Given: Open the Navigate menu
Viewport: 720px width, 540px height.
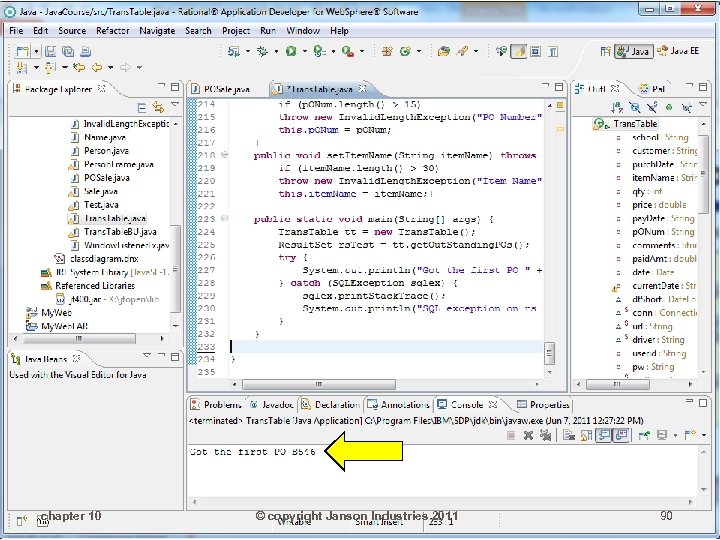Looking at the screenshot, I should click(157, 31).
